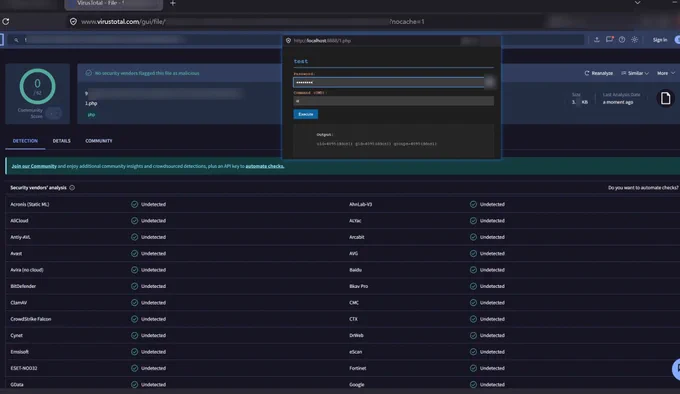The image size is (680, 394).
Task: Click the Community Score pill
Action: point(53,113)
